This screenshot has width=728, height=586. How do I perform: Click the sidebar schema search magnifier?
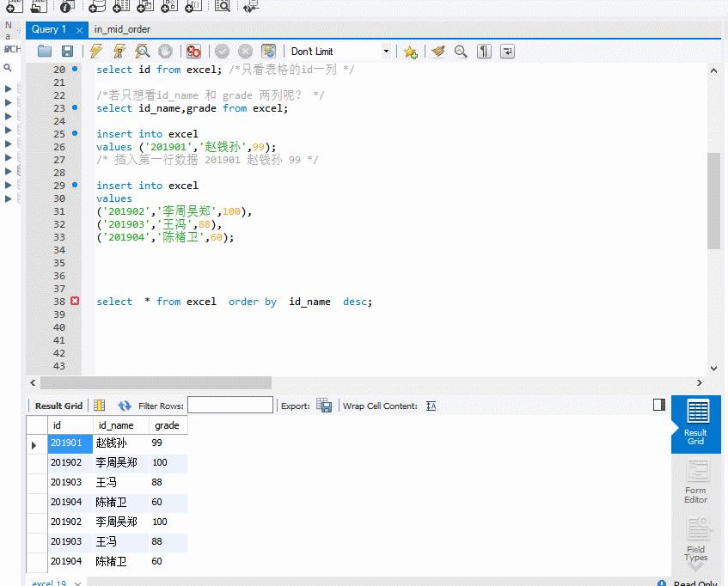pyautogui.click(x=8, y=68)
